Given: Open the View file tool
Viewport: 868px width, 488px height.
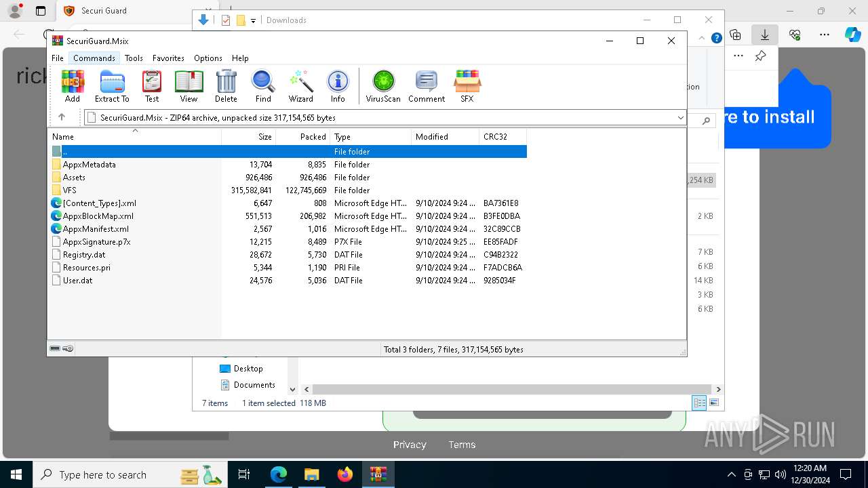Looking at the screenshot, I should [x=189, y=86].
